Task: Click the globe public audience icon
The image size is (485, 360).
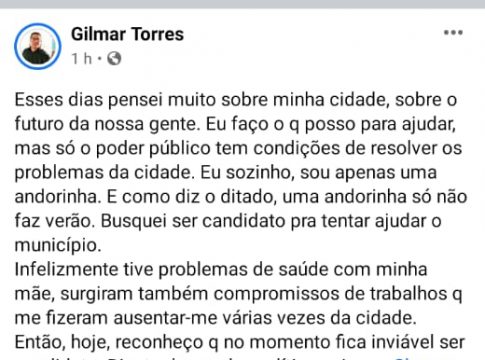Action: click(x=114, y=59)
